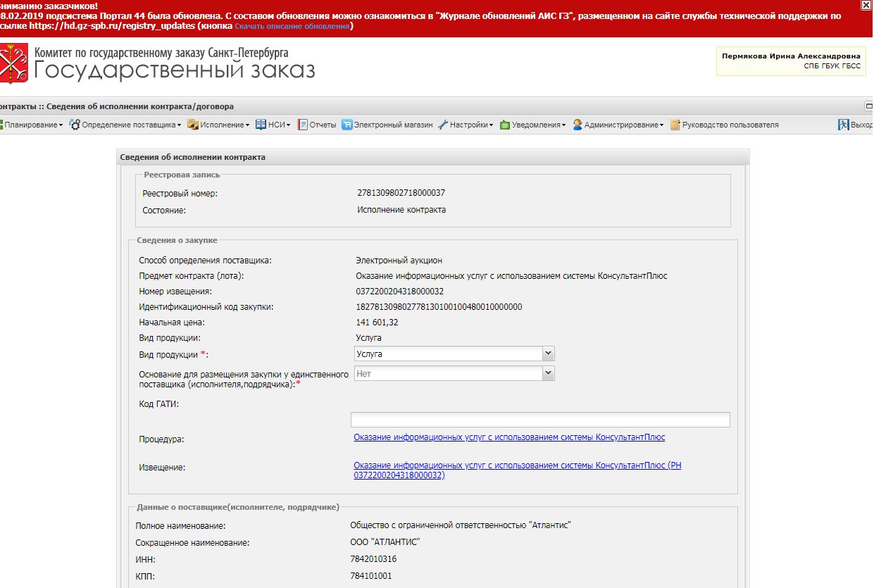Select registry number 2781309802718000037
The height and width of the screenshot is (588, 874).
point(401,193)
